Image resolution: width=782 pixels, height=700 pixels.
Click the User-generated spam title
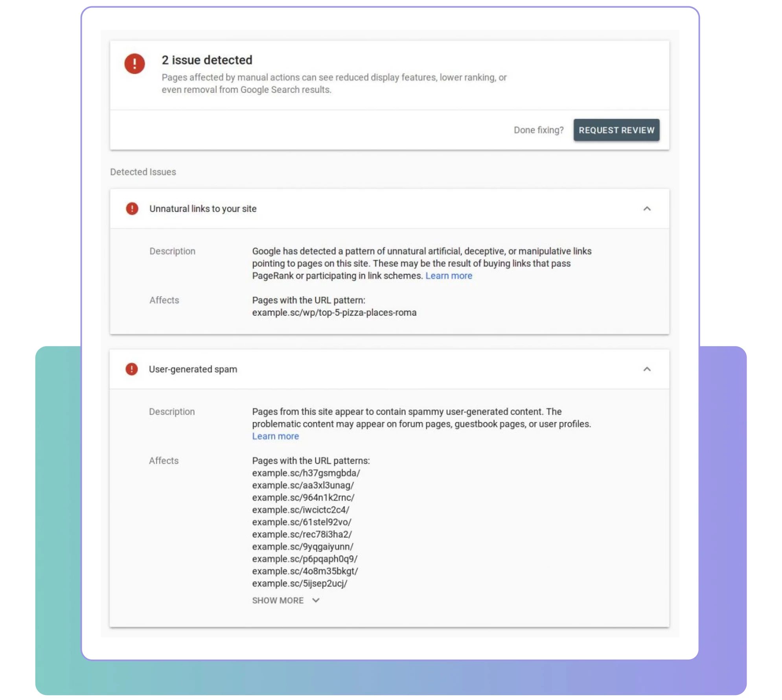click(x=193, y=369)
